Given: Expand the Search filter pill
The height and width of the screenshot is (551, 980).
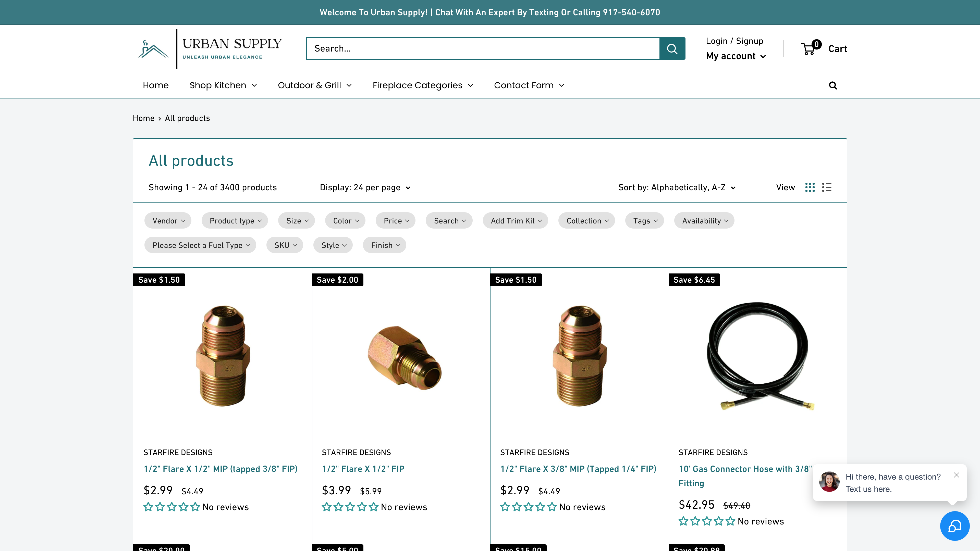Looking at the screenshot, I should click(x=449, y=221).
